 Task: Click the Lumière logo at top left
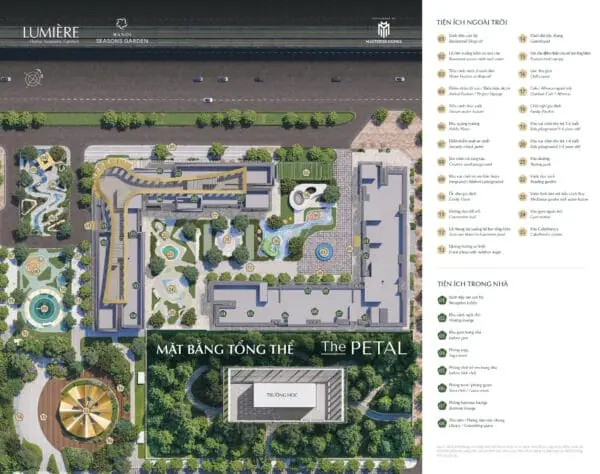pos(51,34)
